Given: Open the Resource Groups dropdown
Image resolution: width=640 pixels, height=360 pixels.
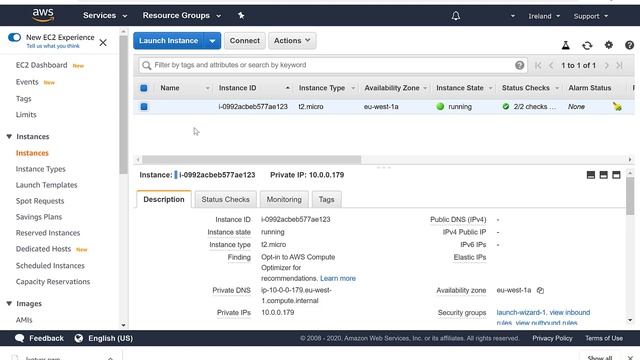Looking at the screenshot, I should pos(182,16).
